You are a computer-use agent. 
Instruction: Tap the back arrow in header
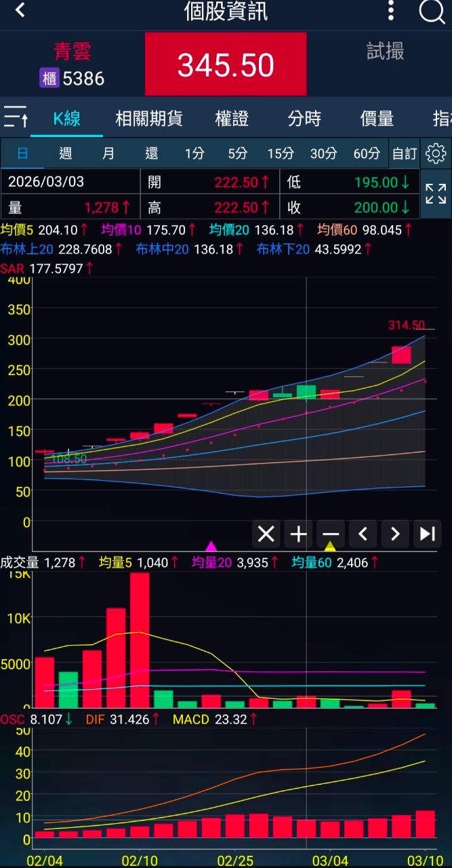click(20, 11)
